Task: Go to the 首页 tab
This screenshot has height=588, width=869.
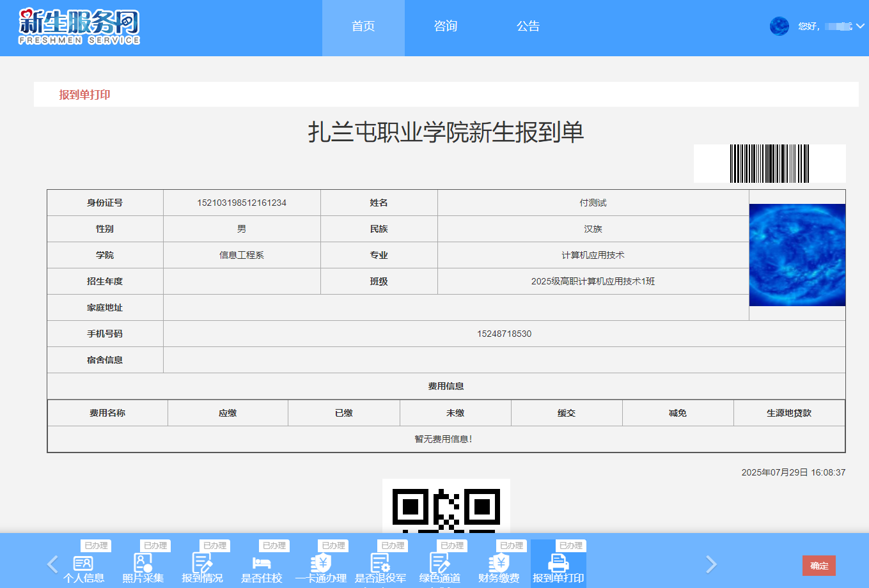Action: coord(363,27)
